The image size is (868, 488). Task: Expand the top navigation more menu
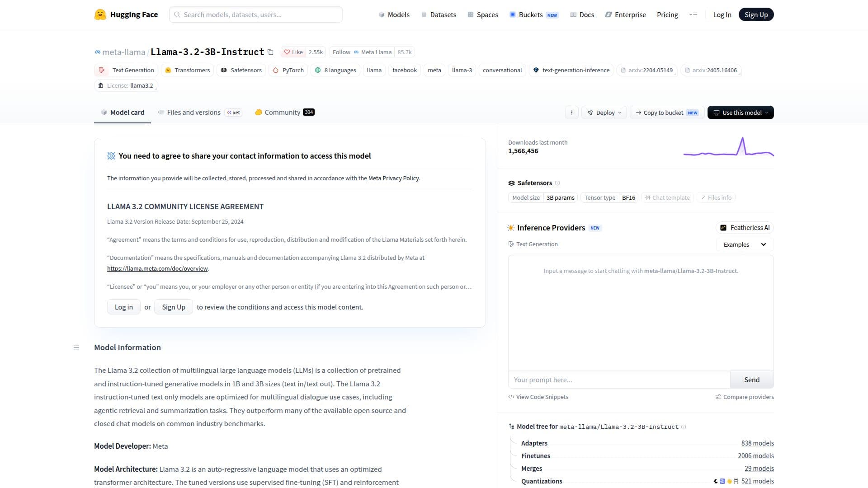point(693,14)
